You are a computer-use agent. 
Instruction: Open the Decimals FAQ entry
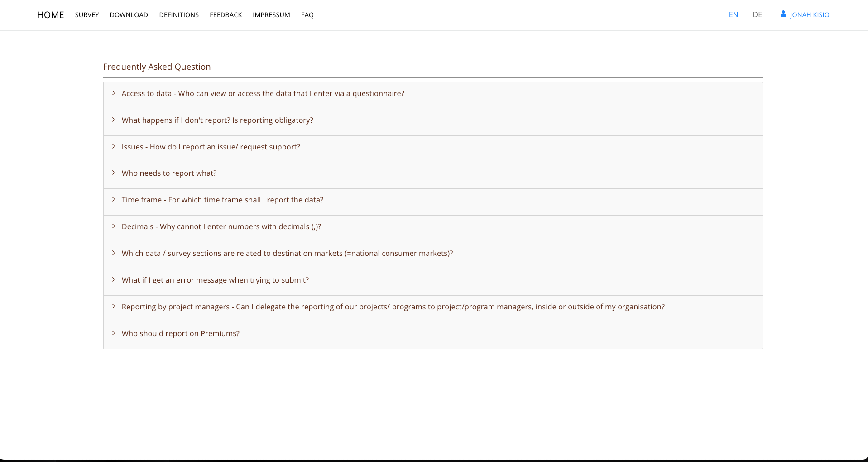coord(221,227)
